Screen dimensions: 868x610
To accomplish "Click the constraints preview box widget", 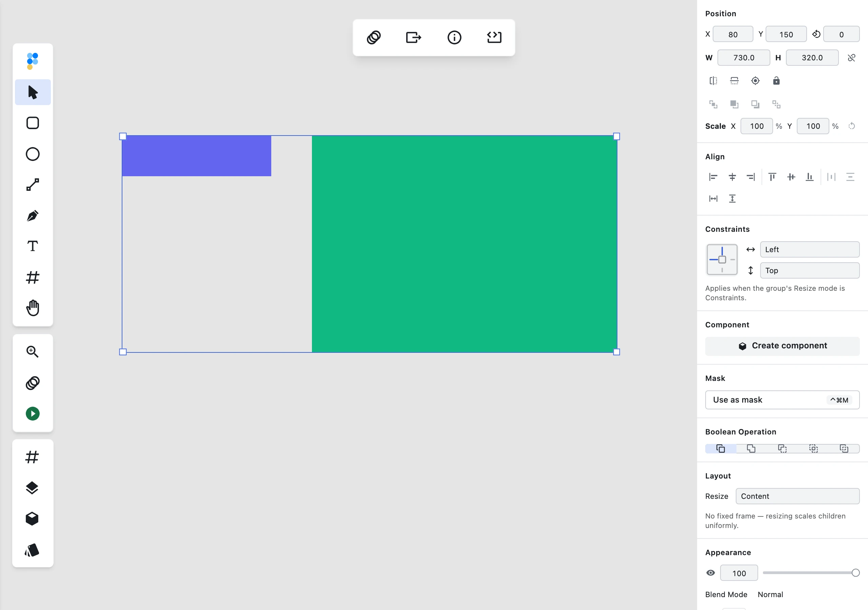I will click(x=722, y=260).
